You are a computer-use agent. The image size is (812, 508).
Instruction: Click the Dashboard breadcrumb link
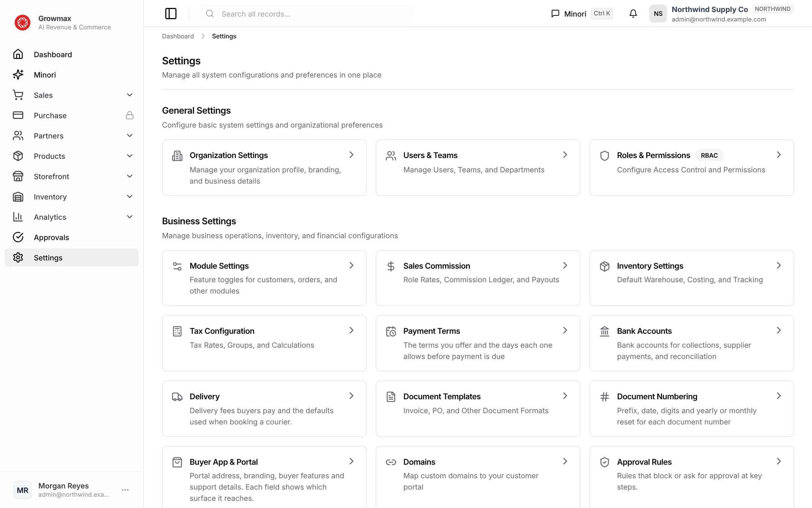click(178, 36)
